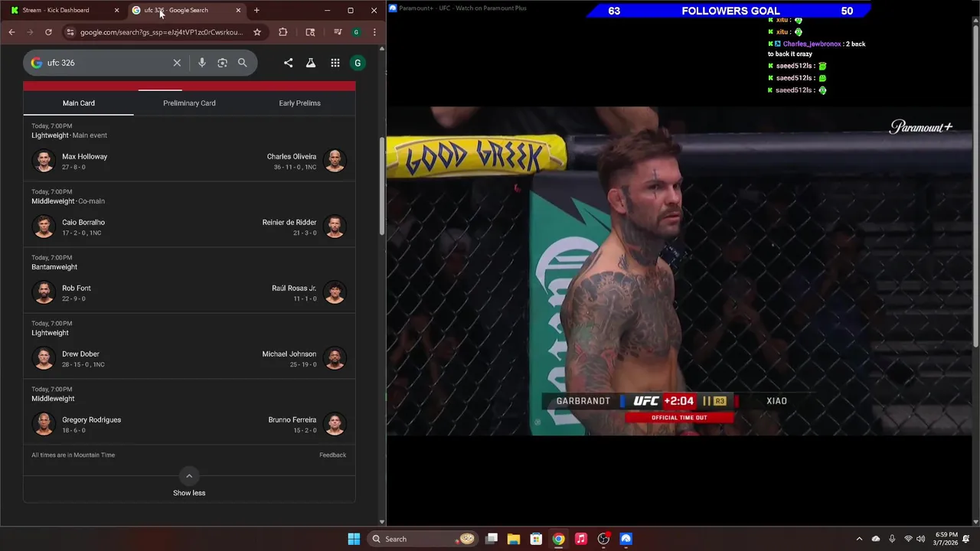Send Feedback on fight card

[x=332, y=455]
